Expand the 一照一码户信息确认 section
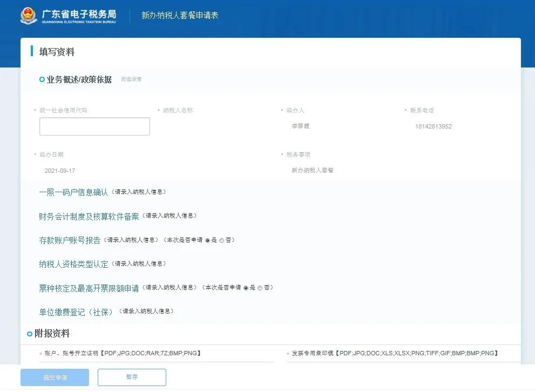 pos(73,192)
